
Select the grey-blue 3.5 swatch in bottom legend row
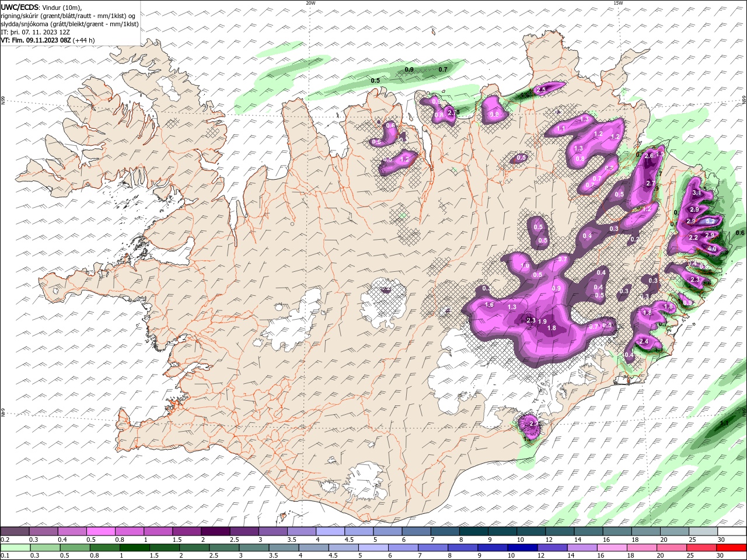[284, 548]
